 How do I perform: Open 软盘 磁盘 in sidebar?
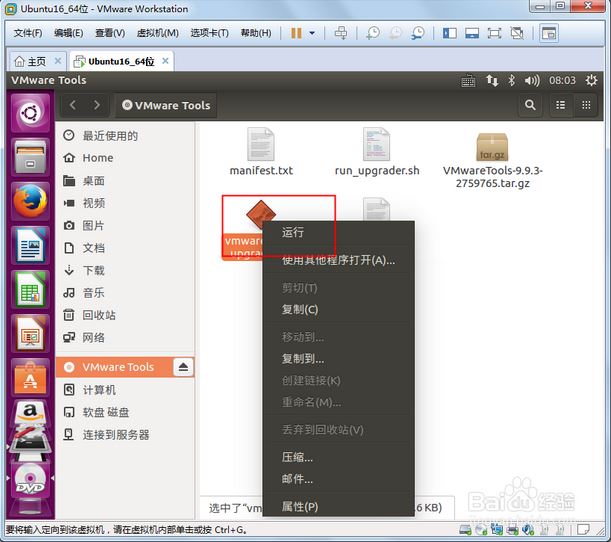(x=125, y=412)
